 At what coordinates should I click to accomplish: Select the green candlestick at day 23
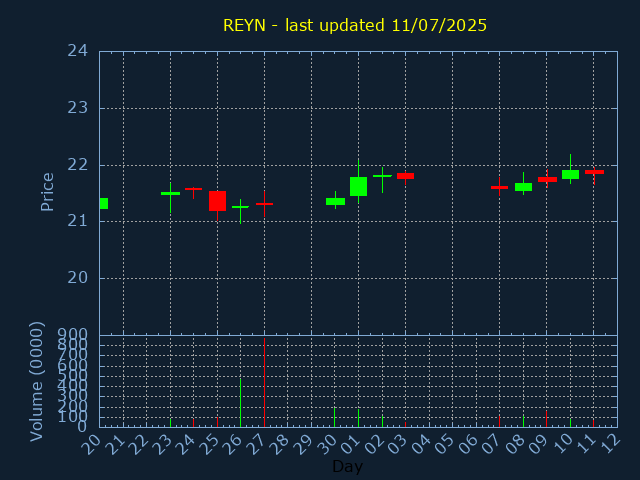click(x=170, y=193)
